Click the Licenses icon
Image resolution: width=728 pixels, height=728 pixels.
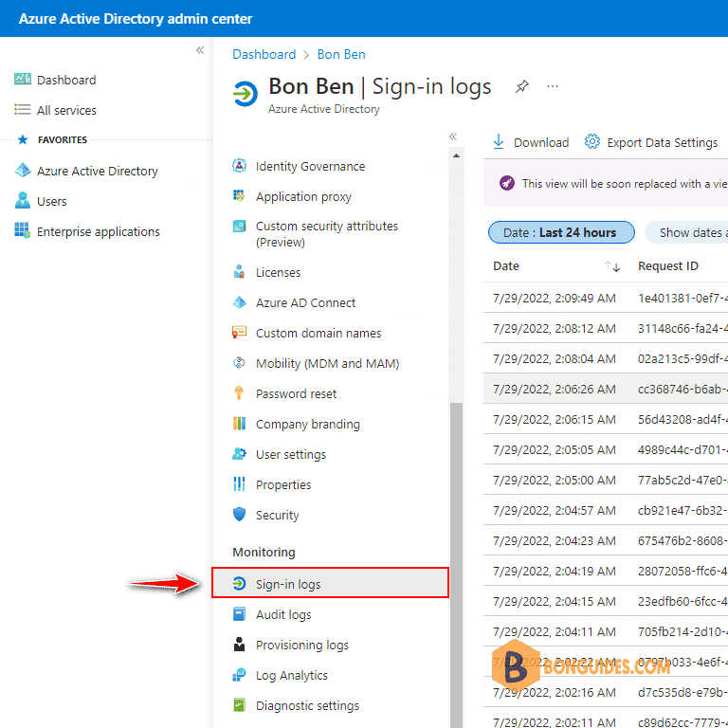tap(239, 272)
